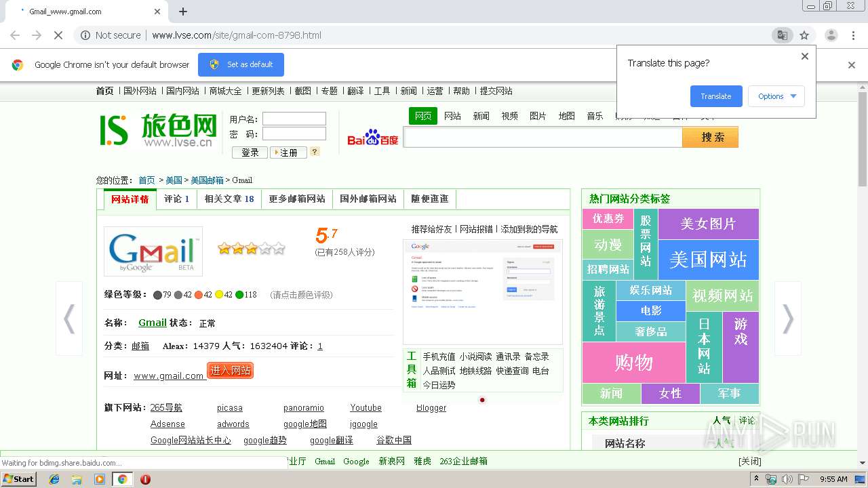Open the 美国网站 category tag

click(x=708, y=260)
